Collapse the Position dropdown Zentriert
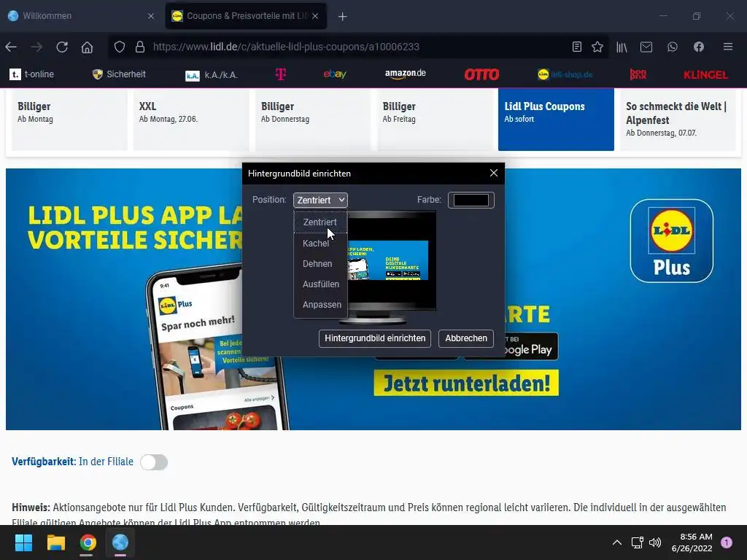Image resolution: width=747 pixels, height=560 pixels. (321, 200)
